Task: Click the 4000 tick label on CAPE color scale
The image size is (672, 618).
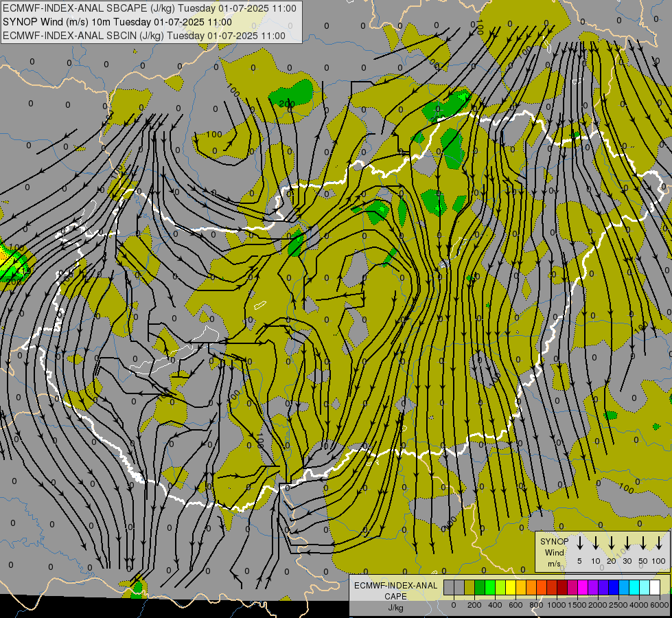Action: (x=639, y=605)
